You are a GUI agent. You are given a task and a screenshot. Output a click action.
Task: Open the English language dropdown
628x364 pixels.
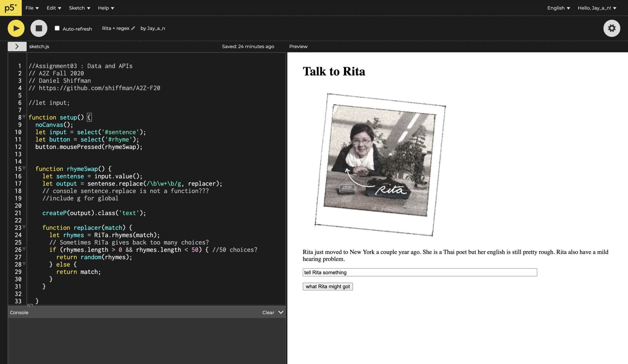[x=558, y=8]
